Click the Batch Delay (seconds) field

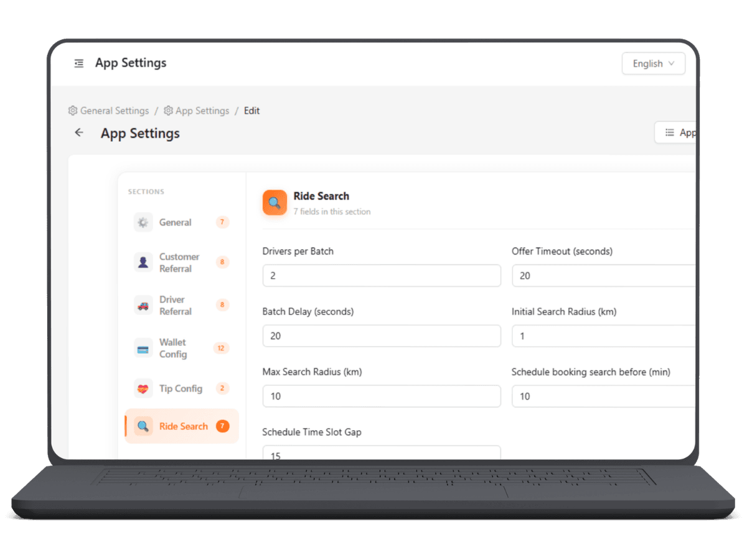(382, 336)
